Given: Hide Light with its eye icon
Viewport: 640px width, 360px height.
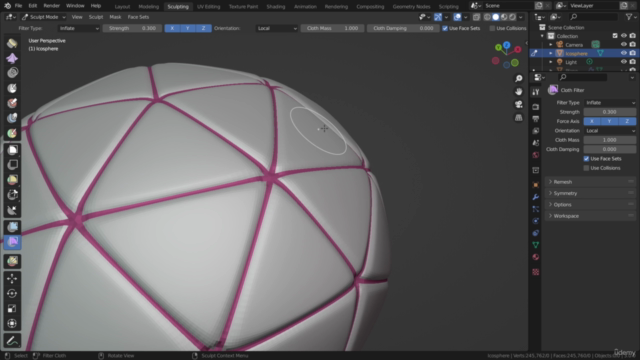Looking at the screenshot, I should (x=623, y=62).
